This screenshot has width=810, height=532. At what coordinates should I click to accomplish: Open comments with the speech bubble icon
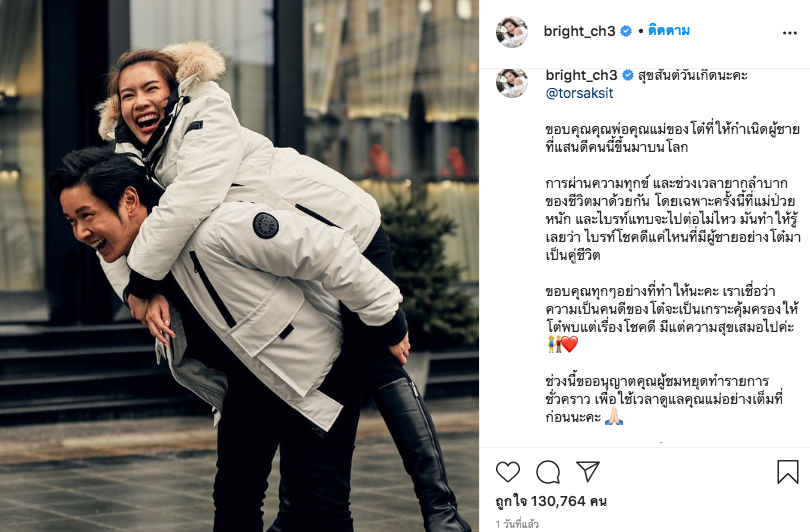(548, 472)
